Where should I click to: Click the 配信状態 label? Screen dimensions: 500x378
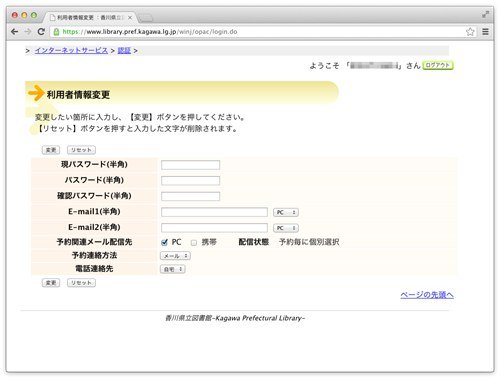pyautogui.click(x=254, y=242)
